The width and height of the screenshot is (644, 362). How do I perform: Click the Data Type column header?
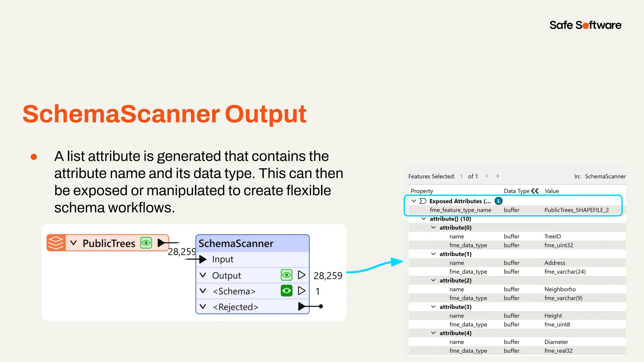[516, 191]
